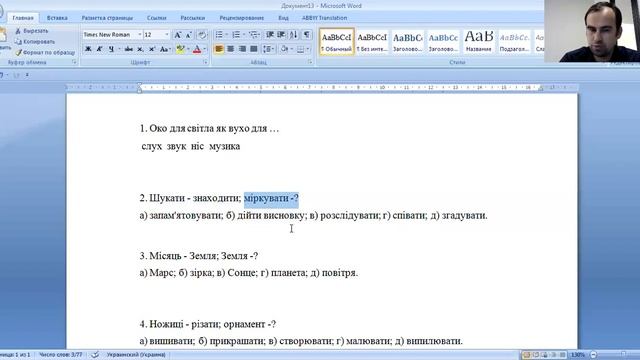Screen dimensions: 640x360
Task: Click the word count Число слов in status bar
Action: click(61, 355)
